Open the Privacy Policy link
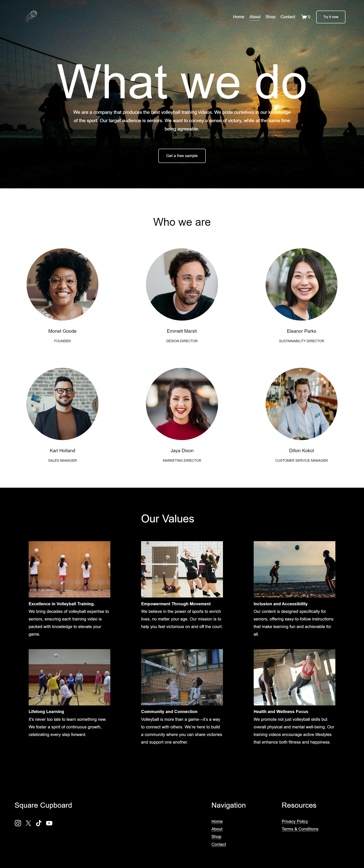Screen dimensions: 364x868 [295, 821]
